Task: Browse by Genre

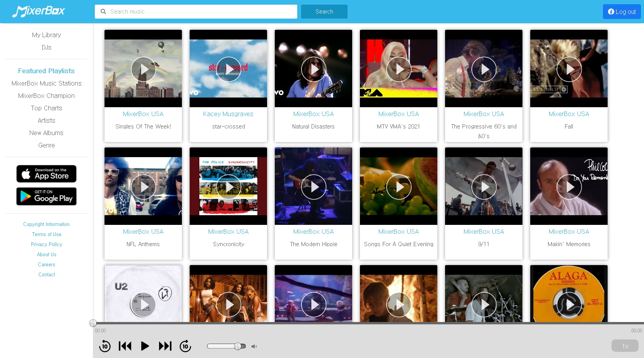Action: click(46, 145)
